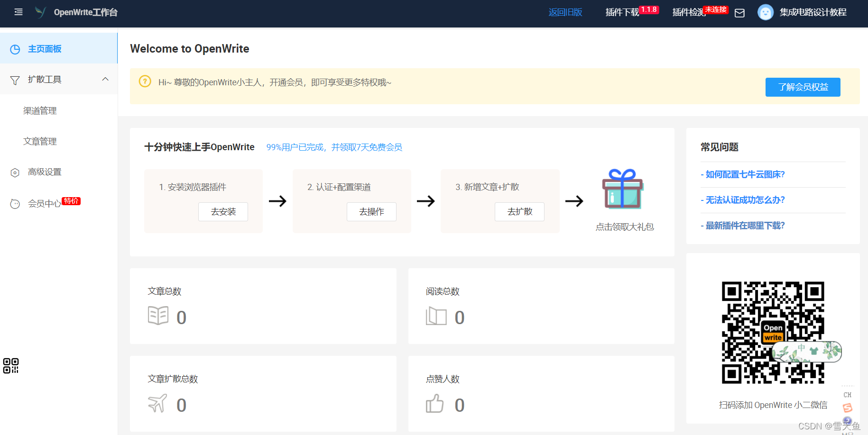The image size is (868, 435).
Task: Click username 集成电路设计教程
Action: click(x=813, y=12)
